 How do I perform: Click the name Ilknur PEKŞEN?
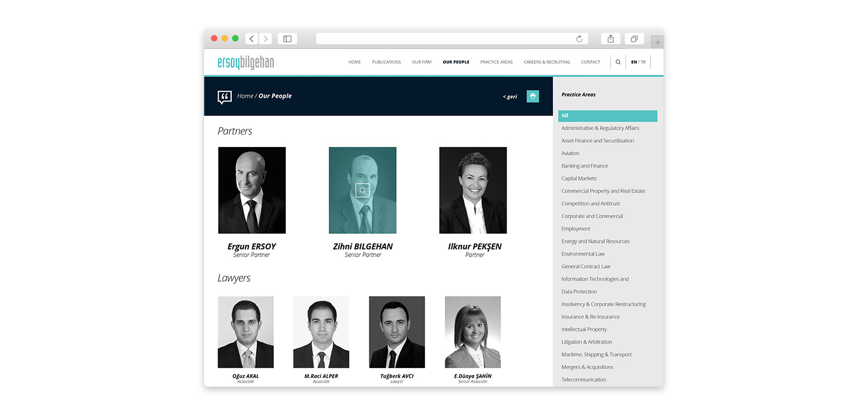(x=475, y=246)
